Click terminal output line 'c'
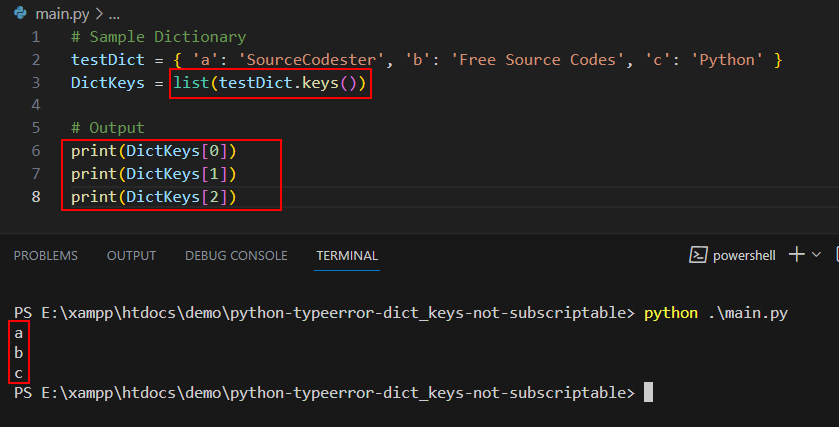839x427 pixels. click(x=19, y=373)
